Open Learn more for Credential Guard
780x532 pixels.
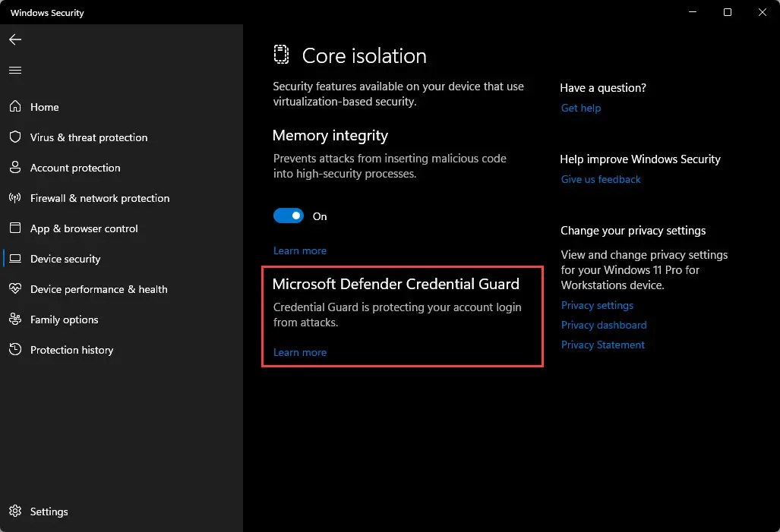click(299, 352)
